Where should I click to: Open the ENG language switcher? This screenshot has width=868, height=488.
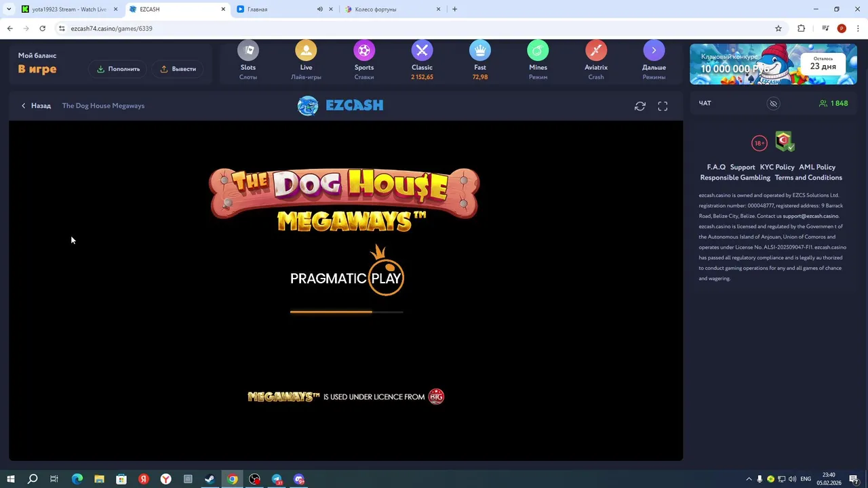point(806,479)
